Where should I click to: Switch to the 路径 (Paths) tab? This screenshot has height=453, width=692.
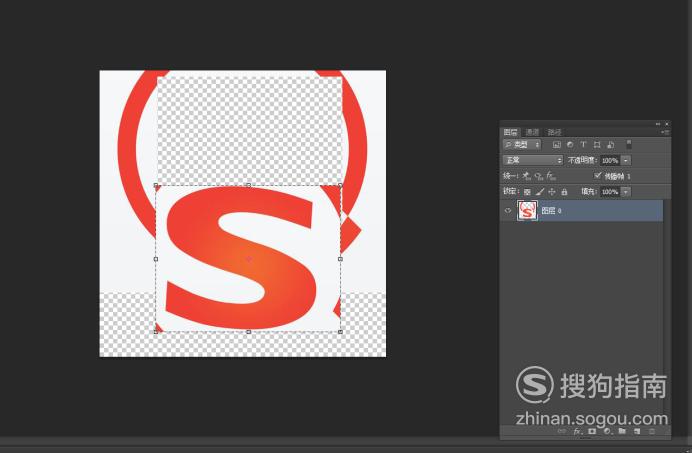click(554, 132)
